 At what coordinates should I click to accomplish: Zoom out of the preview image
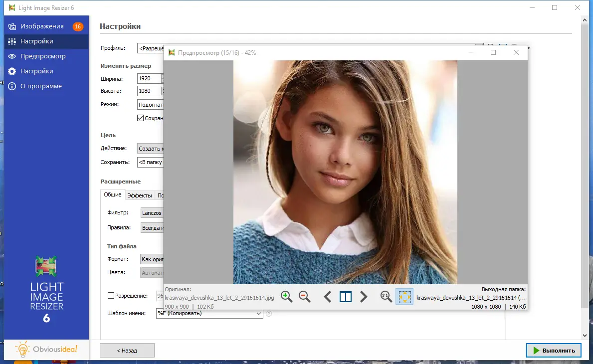(x=304, y=296)
